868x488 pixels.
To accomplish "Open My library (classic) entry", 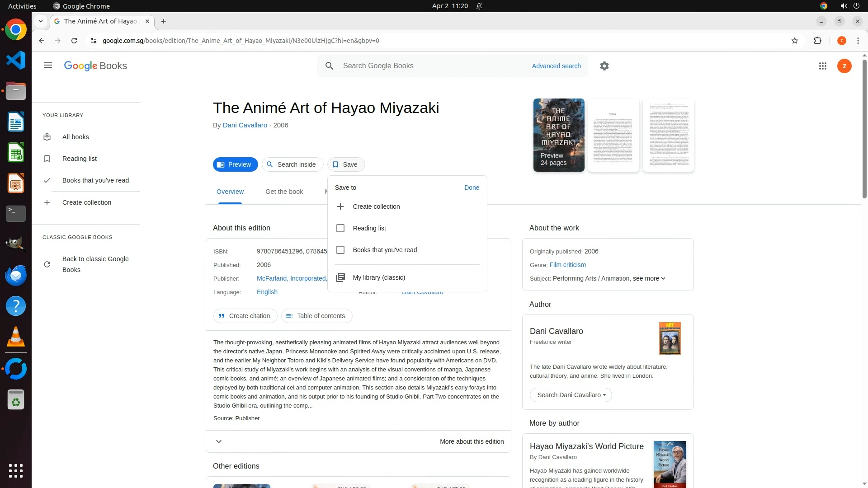I will [379, 277].
